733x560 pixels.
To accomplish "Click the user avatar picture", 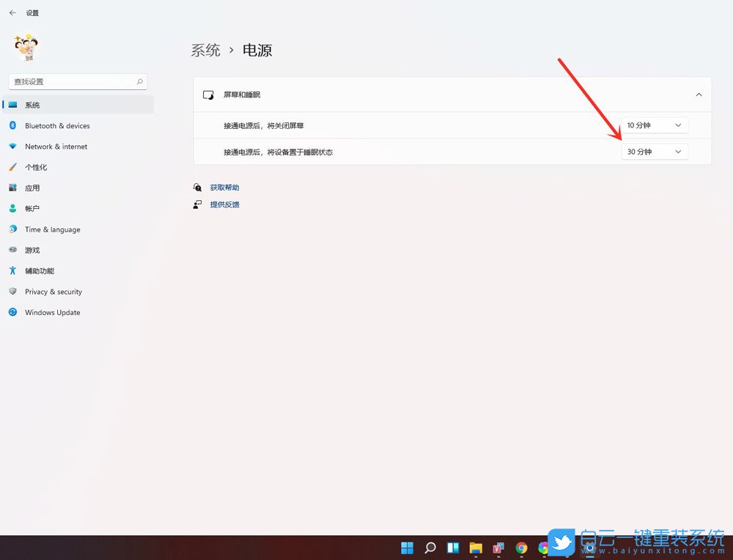I will [26, 46].
